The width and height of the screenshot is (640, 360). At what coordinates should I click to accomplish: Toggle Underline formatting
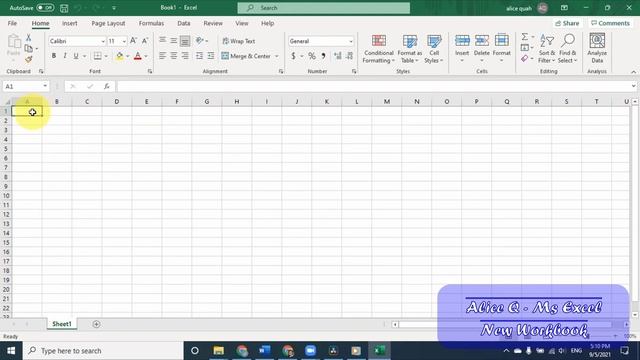(x=76, y=56)
